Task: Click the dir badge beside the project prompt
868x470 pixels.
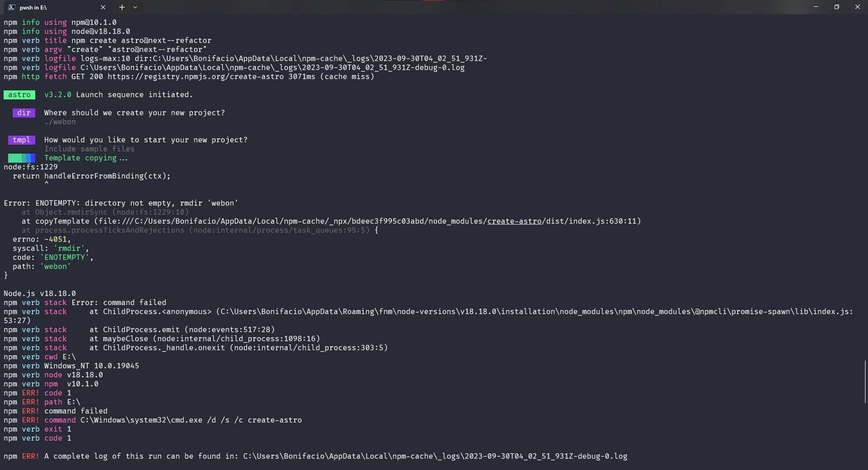Action: 24,113
